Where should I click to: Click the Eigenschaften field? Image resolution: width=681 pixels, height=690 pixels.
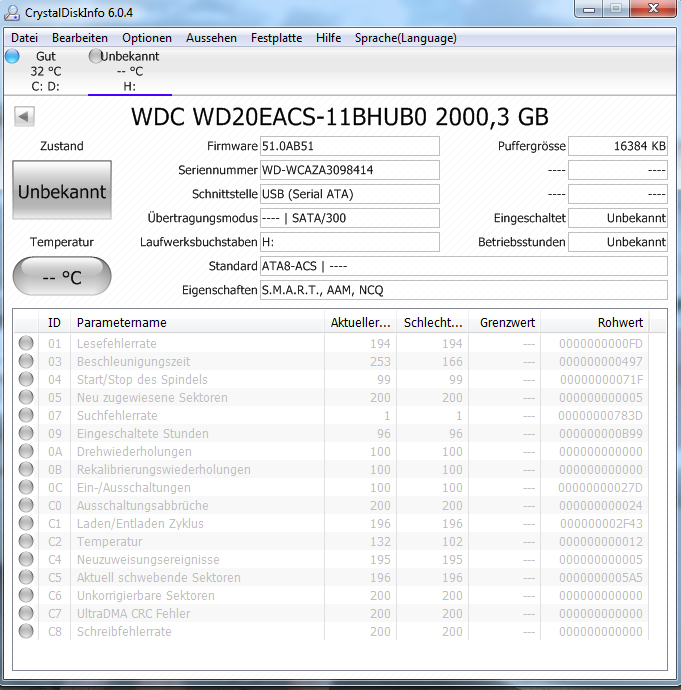(464, 290)
